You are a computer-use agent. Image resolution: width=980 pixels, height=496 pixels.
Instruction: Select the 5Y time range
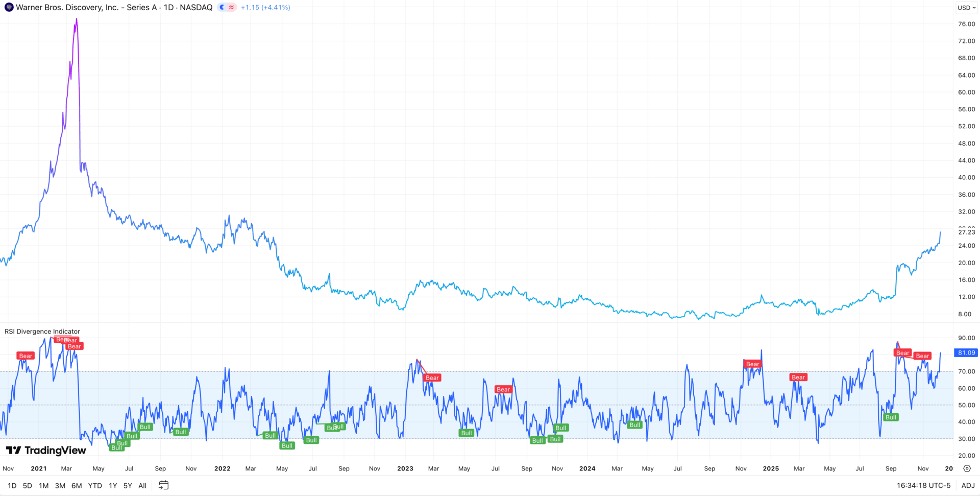tap(128, 486)
